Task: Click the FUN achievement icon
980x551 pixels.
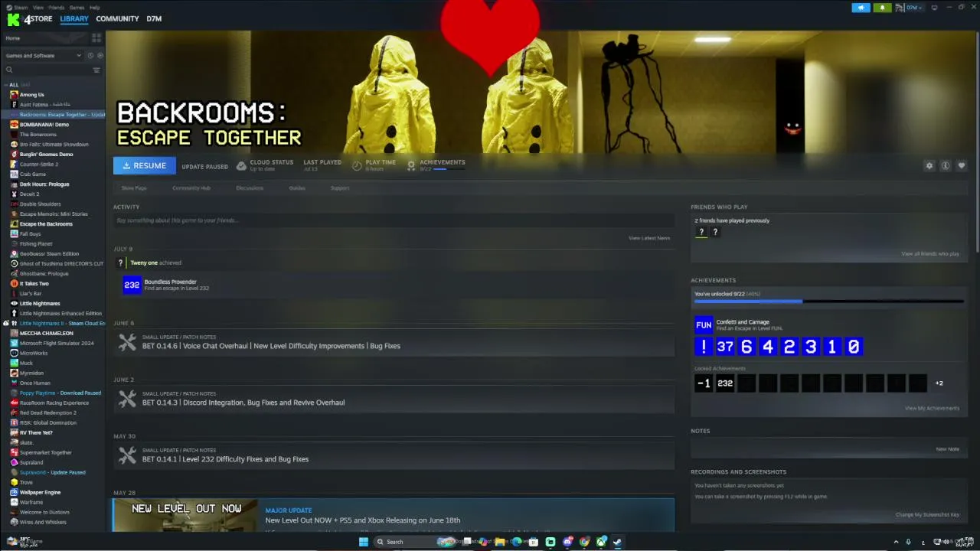Action: coord(704,325)
